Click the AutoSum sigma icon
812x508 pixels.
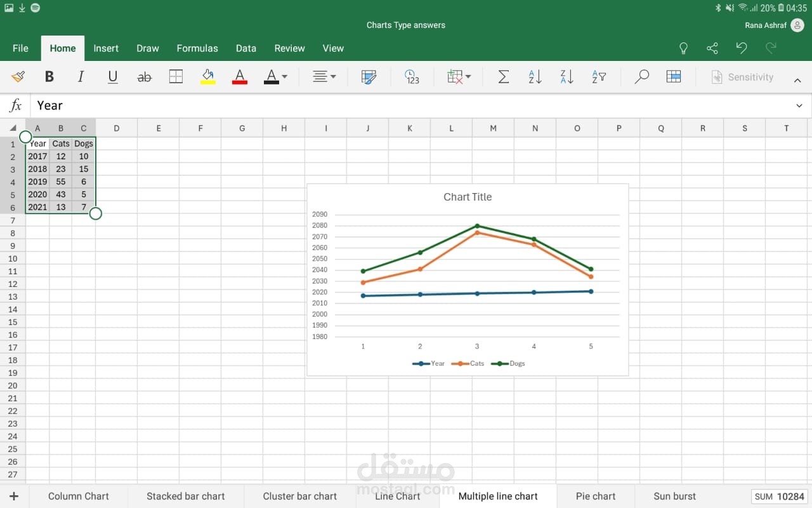tap(503, 77)
